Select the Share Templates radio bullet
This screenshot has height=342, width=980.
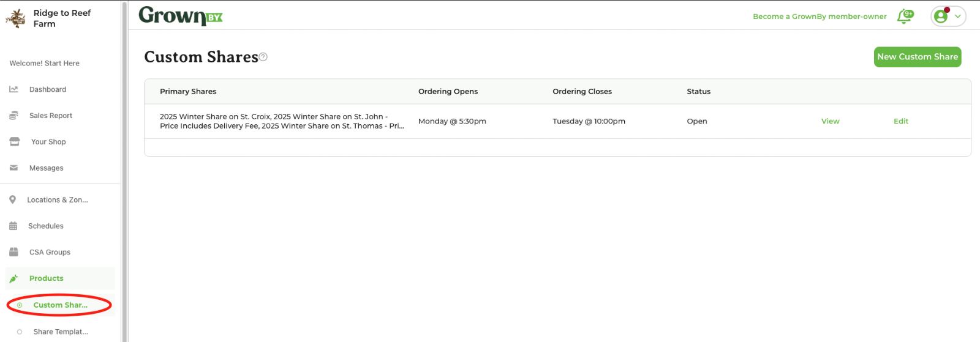point(20,332)
